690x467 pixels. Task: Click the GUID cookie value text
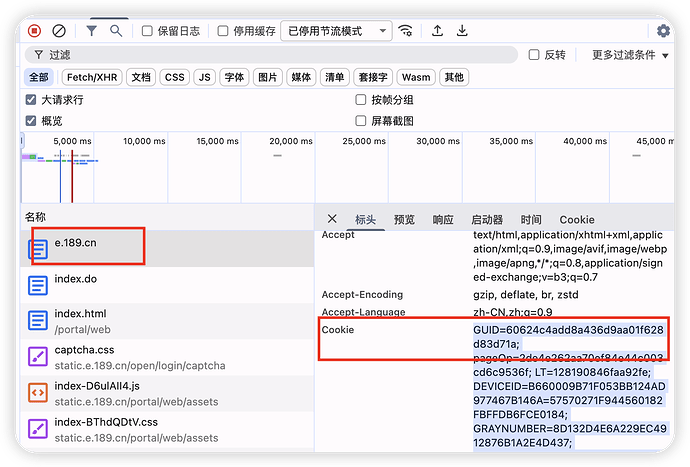568,337
